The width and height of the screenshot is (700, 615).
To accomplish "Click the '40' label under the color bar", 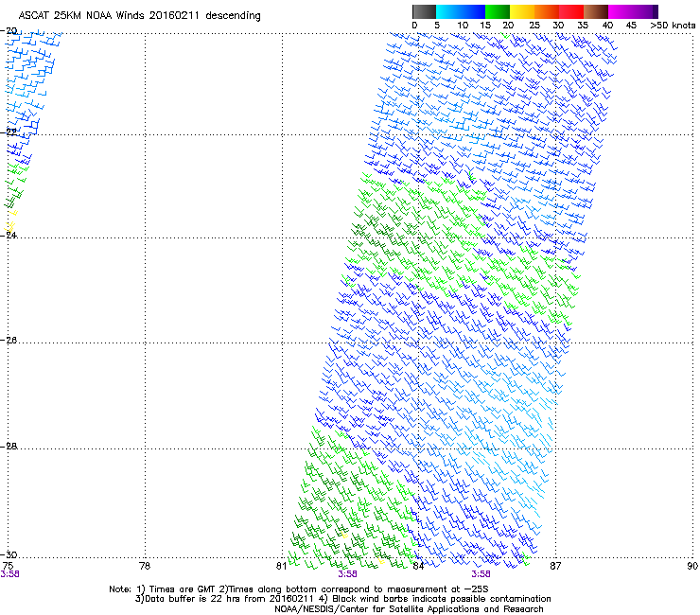I will tap(607, 26).
